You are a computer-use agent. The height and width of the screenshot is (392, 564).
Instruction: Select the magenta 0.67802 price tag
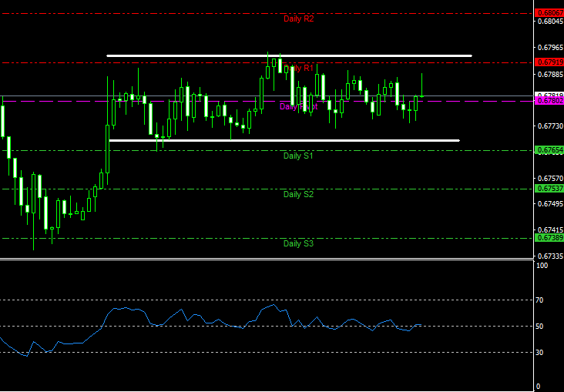(549, 101)
